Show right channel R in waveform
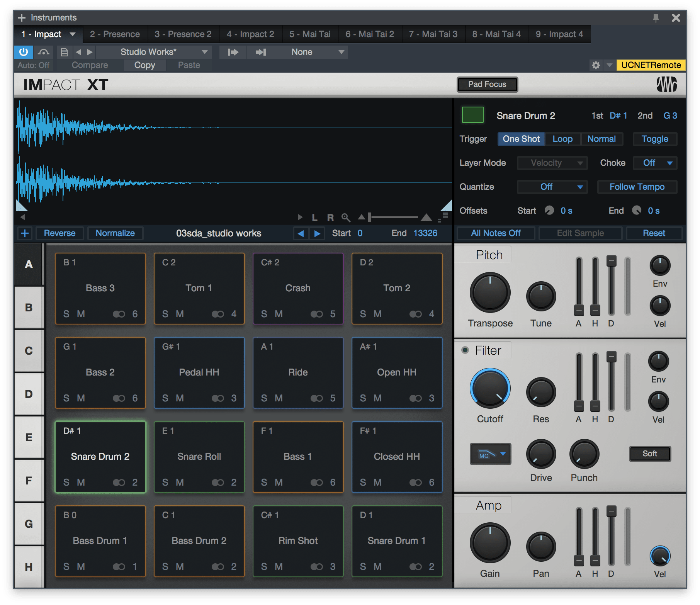 pos(330,218)
